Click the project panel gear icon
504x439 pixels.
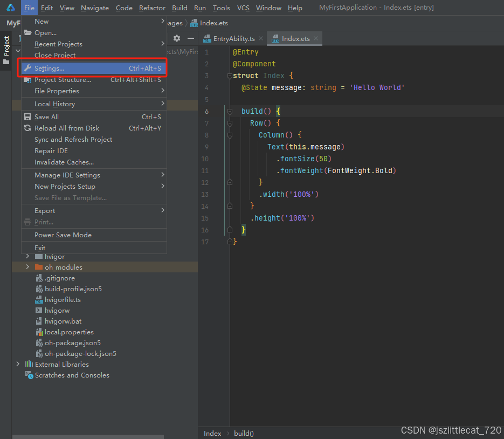176,38
